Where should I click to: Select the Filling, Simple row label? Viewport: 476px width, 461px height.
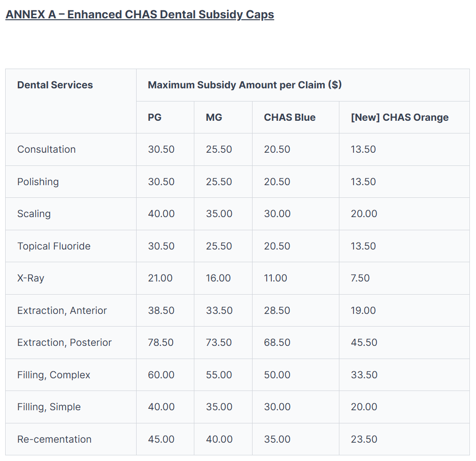[x=49, y=407]
